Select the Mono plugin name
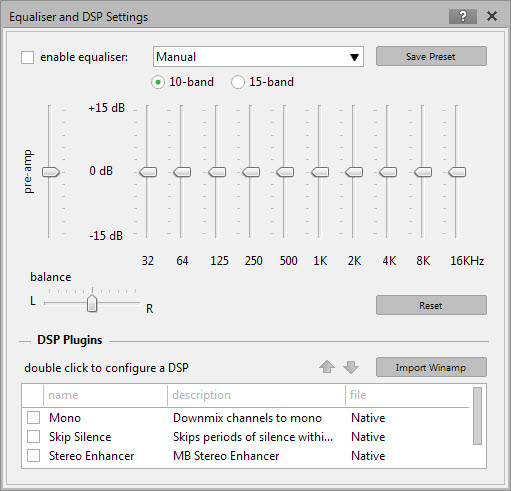Screen dimensions: 511x491 point(65,418)
